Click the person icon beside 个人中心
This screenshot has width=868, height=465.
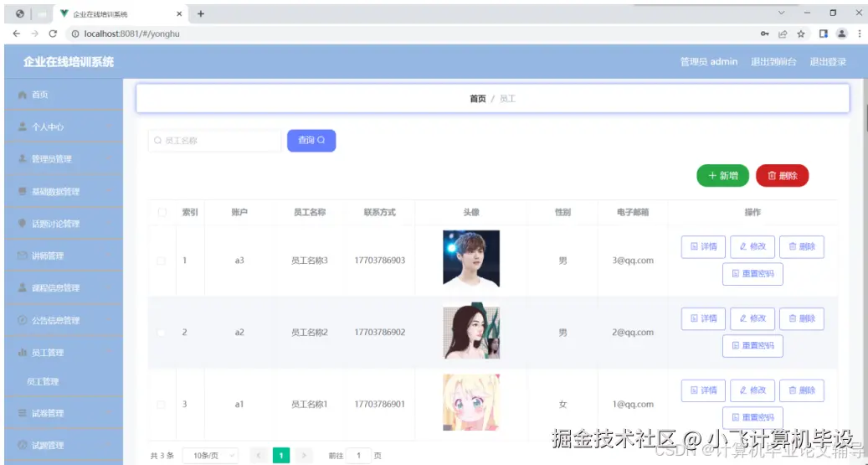22,127
